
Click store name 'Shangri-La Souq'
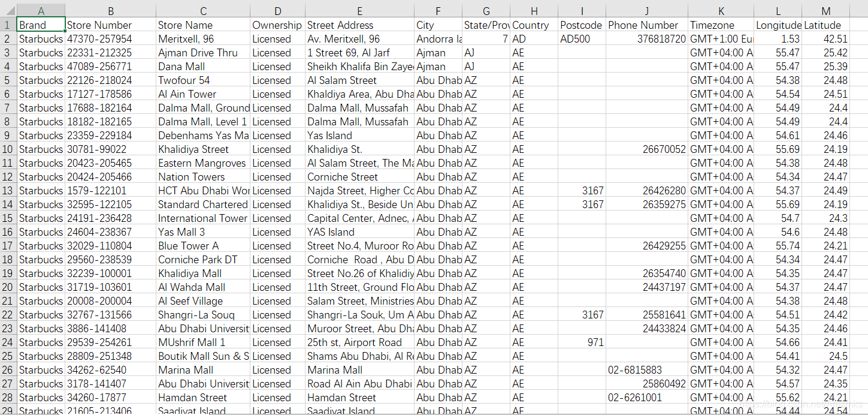(x=203, y=315)
